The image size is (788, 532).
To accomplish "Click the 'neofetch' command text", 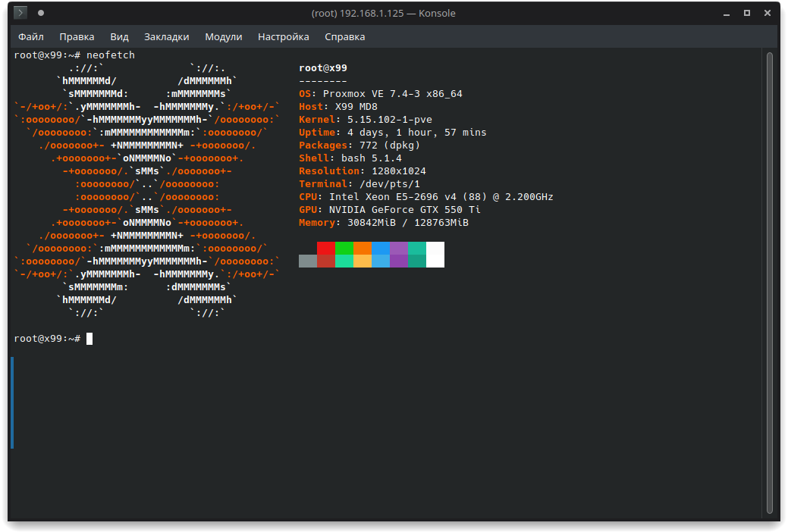I will click(x=111, y=55).
